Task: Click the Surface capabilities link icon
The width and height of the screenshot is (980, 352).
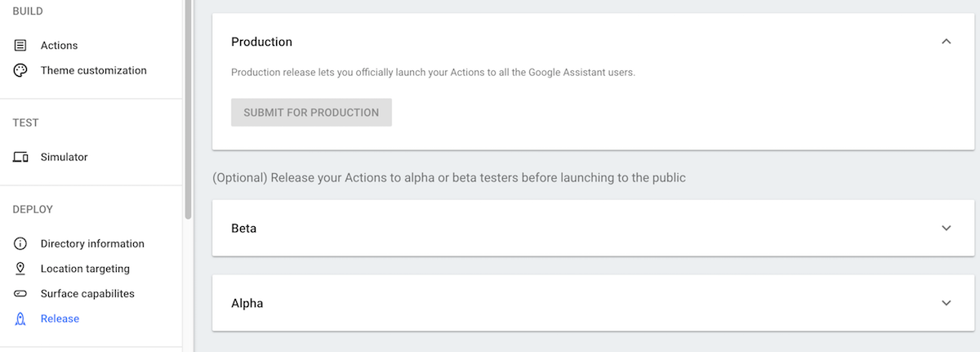Action: click(20, 293)
